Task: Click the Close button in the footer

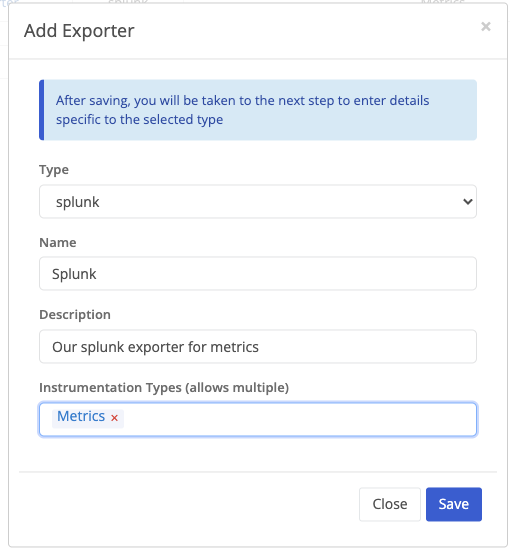Action: [390, 504]
